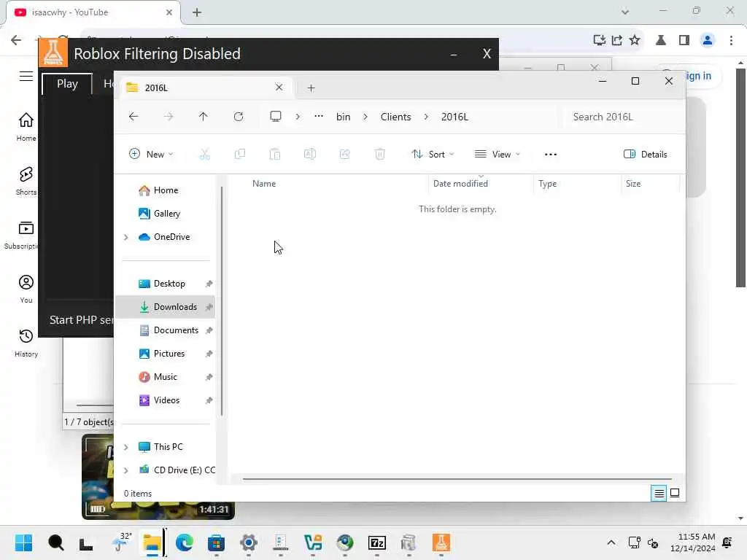
Task: Open Music in the navigation pane
Action: (x=165, y=377)
